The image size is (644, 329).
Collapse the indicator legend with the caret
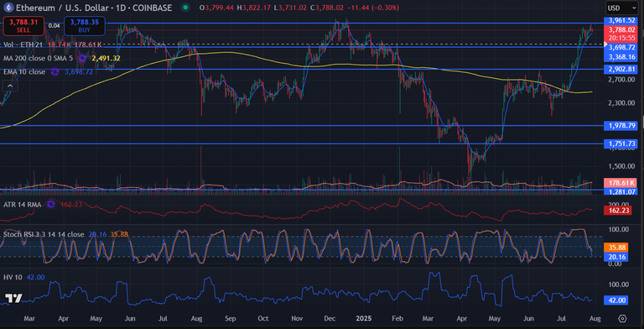click(10, 86)
